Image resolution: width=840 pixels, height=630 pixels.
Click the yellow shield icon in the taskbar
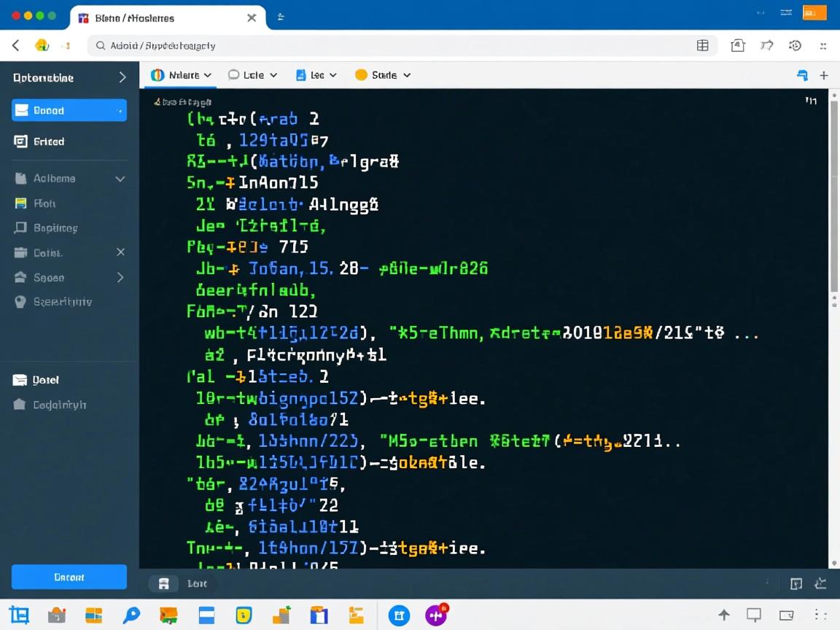click(x=244, y=615)
